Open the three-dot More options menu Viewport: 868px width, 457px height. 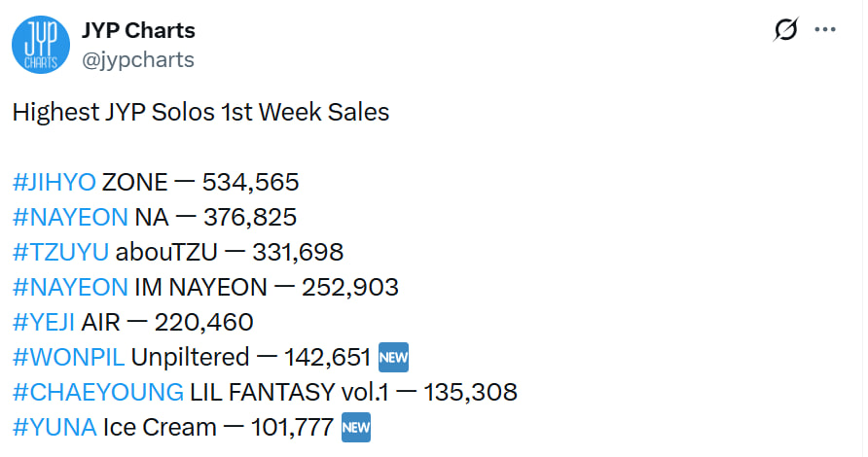pos(825,30)
